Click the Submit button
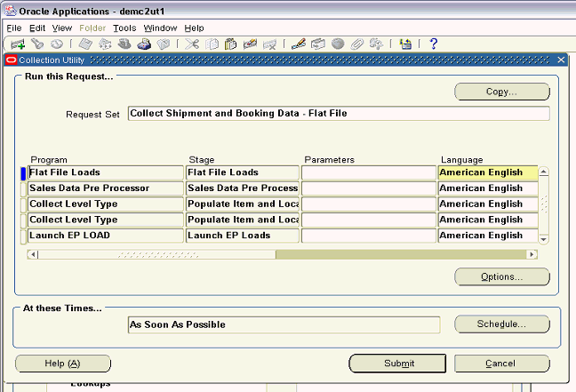This screenshot has height=392, width=576. pos(397,364)
